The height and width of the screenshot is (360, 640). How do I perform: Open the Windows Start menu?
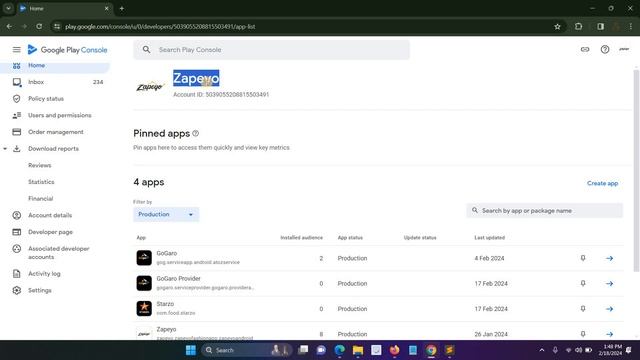click(x=191, y=350)
